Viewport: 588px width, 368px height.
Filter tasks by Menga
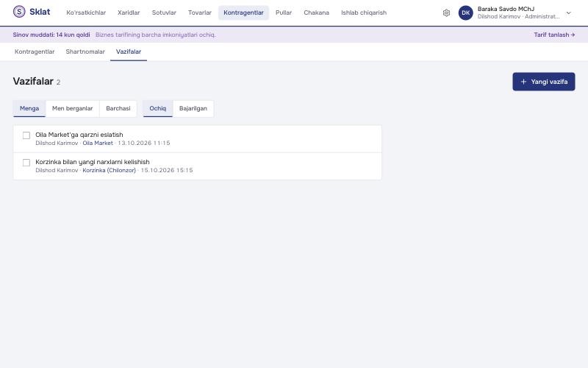[29, 108]
